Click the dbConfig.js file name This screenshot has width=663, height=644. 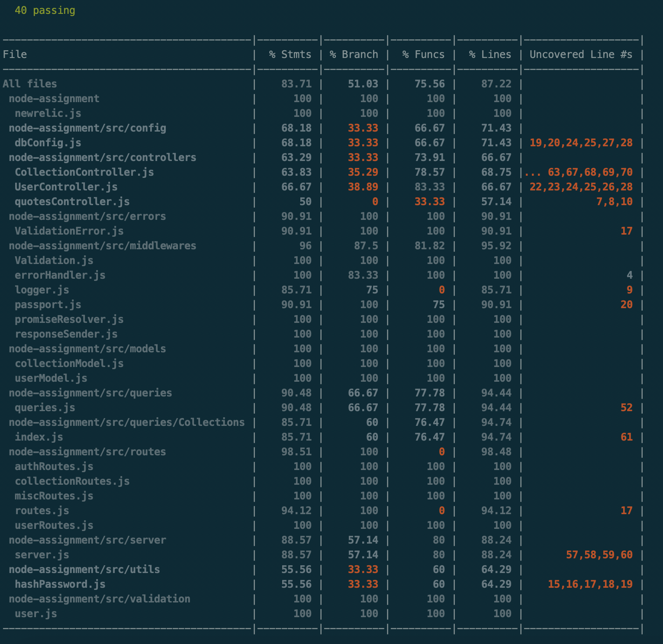click(x=48, y=143)
